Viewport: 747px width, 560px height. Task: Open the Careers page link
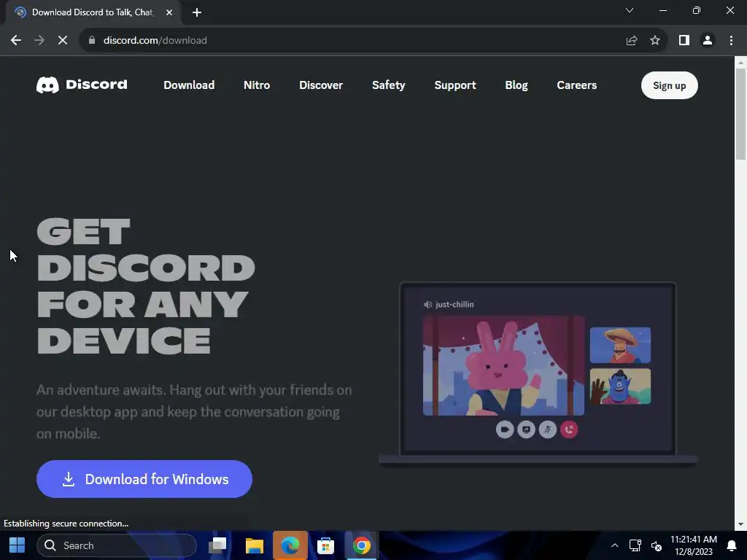(577, 85)
